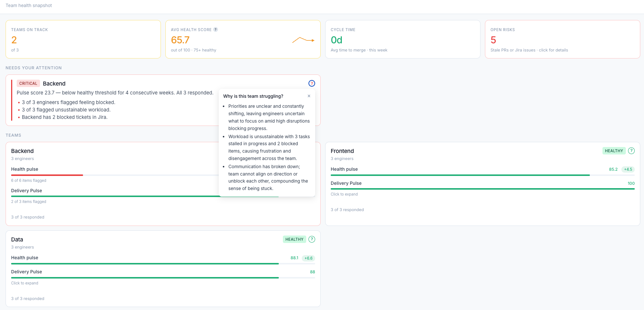Click Data '3 of 3 responded' text

27,299
